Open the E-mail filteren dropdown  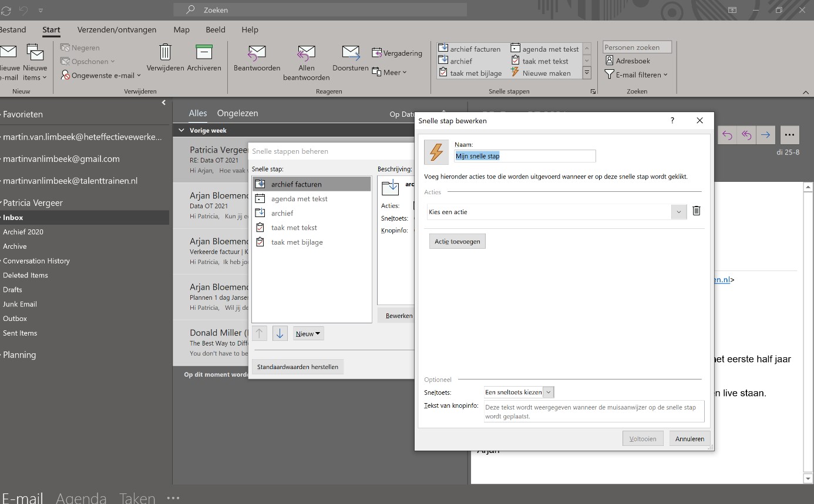[637, 75]
